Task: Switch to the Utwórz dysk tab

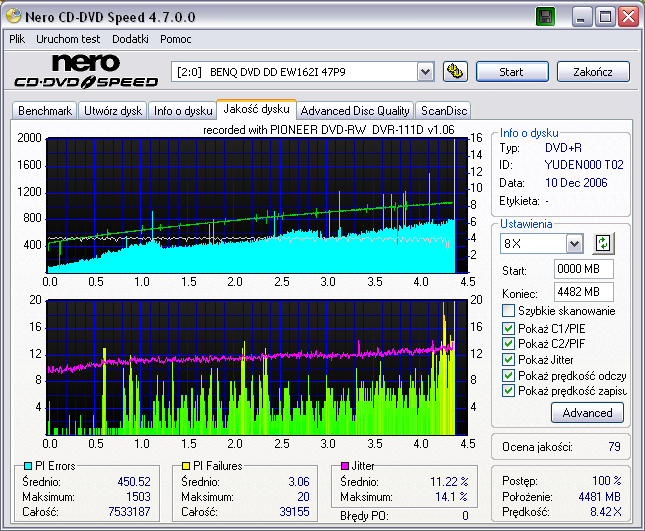Action: tap(113, 111)
